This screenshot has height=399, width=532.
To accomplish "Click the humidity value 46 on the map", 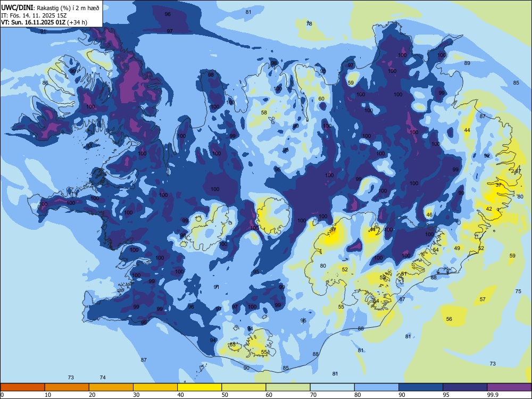I will coord(429,215).
